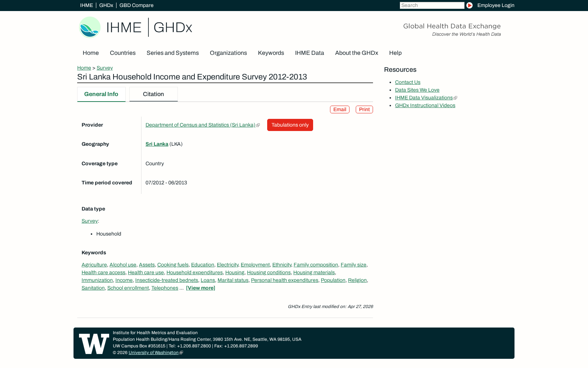Open the Employee Login link
Viewport: 588px width, 368px height.
496,5
